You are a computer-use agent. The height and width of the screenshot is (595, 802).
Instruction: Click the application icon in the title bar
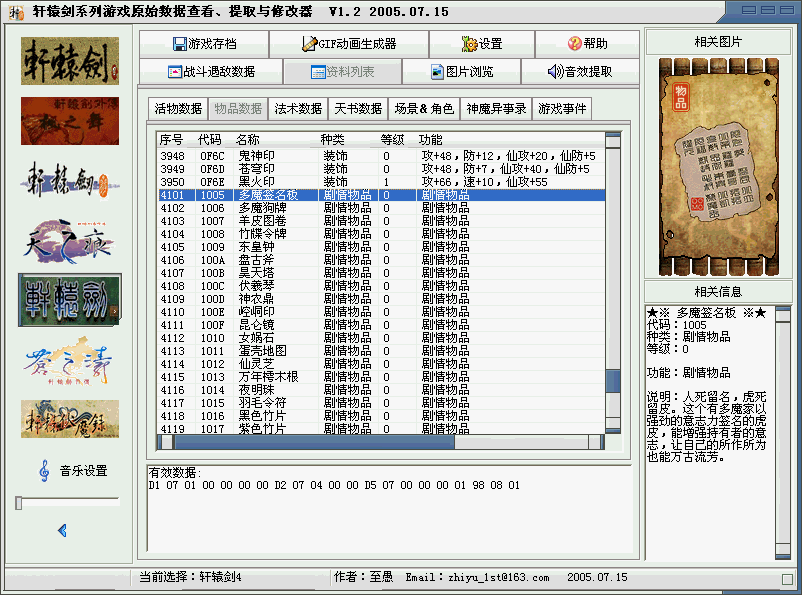(16, 12)
